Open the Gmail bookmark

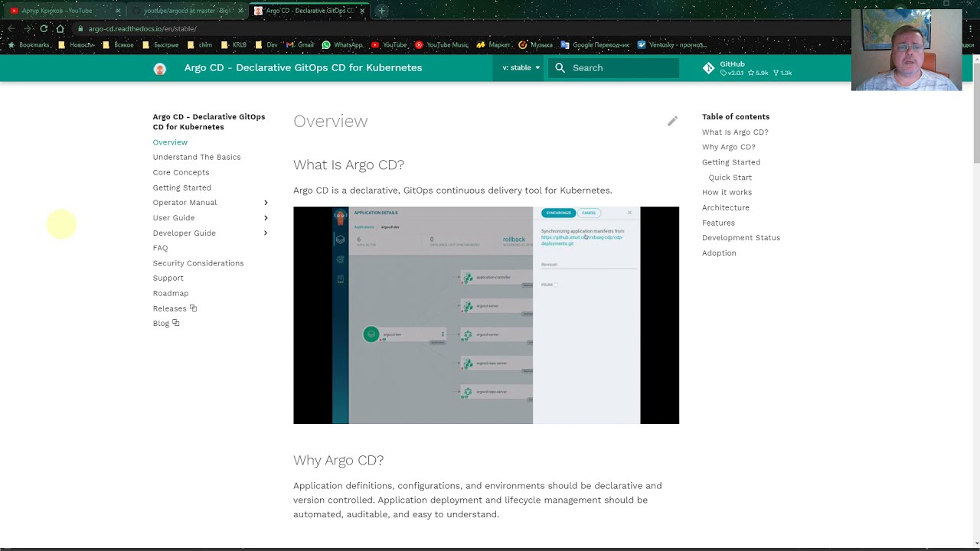(x=300, y=45)
